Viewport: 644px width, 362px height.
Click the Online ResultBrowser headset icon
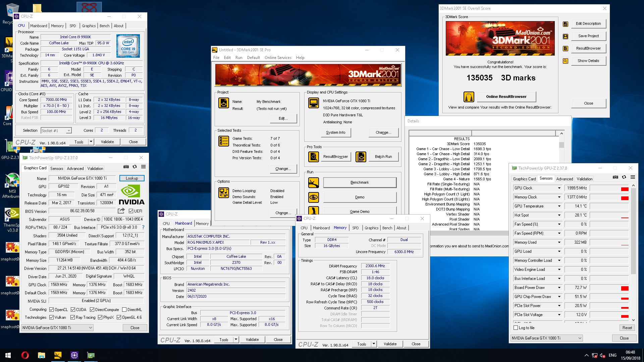[x=469, y=97]
